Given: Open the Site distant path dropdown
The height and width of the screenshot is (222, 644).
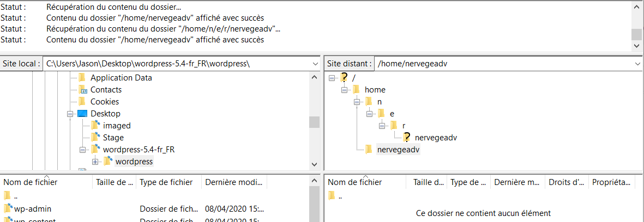Looking at the screenshot, I should click(x=638, y=64).
